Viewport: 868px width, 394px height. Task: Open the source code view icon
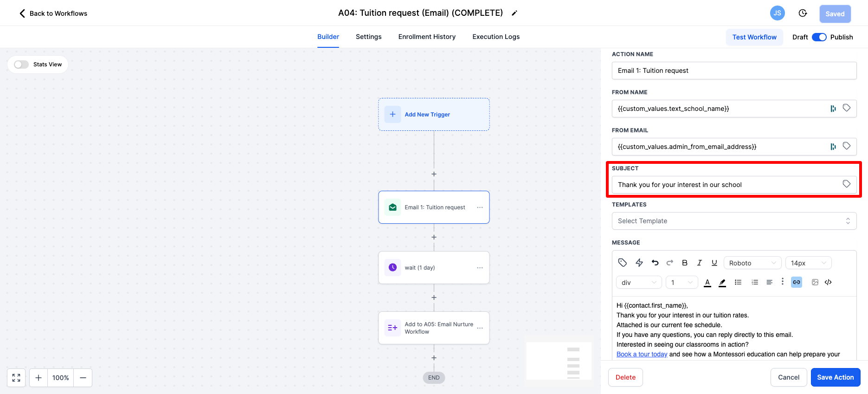tap(828, 282)
